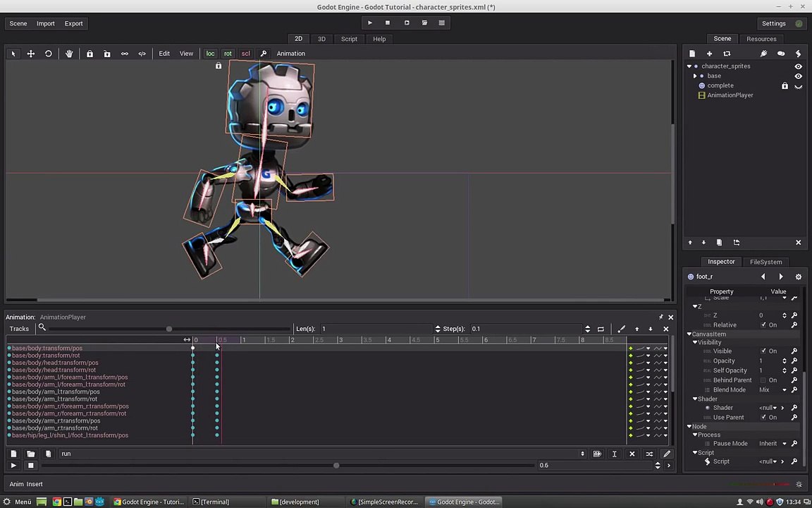The image size is (812, 508).
Task: Toggle animation editing pencil icon
Action: coord(667,454)
